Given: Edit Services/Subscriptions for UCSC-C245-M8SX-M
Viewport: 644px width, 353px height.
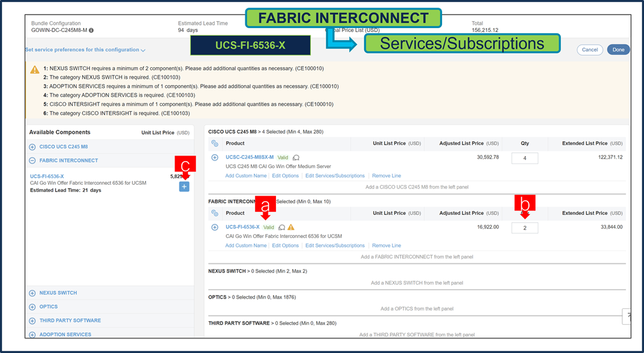Looking at the screenshot, I should [x=335, y=176].
